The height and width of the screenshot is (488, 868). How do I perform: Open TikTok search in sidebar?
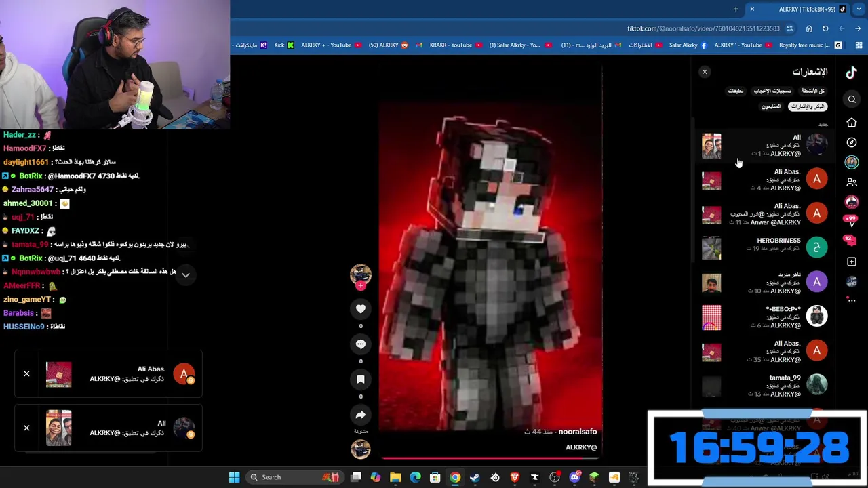[x=852, y=100]
